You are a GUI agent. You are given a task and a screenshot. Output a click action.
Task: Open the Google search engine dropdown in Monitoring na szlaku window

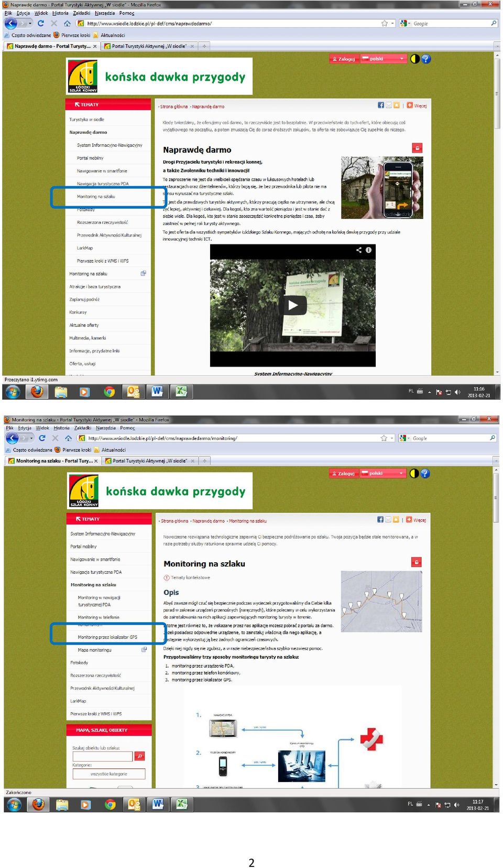coord(404,438)
